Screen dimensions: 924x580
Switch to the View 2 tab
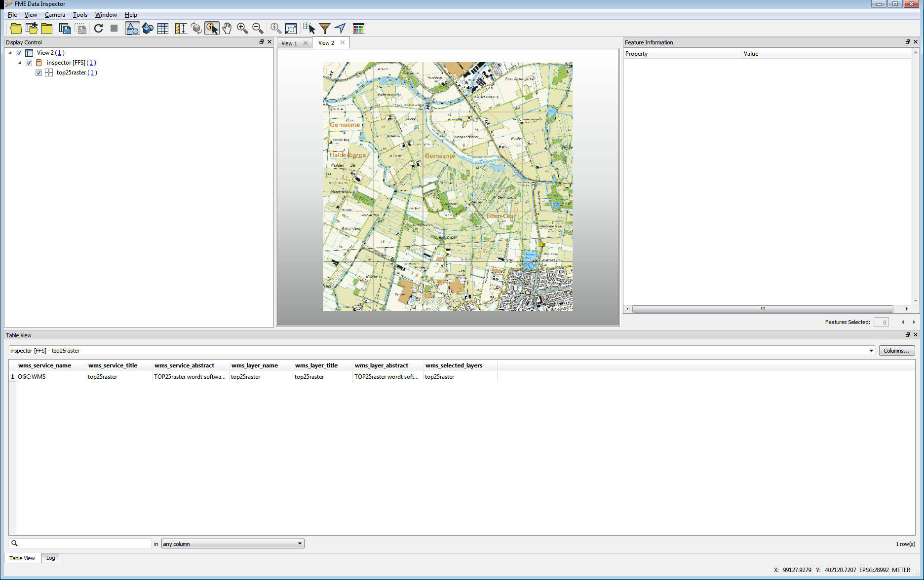(326, 43)
